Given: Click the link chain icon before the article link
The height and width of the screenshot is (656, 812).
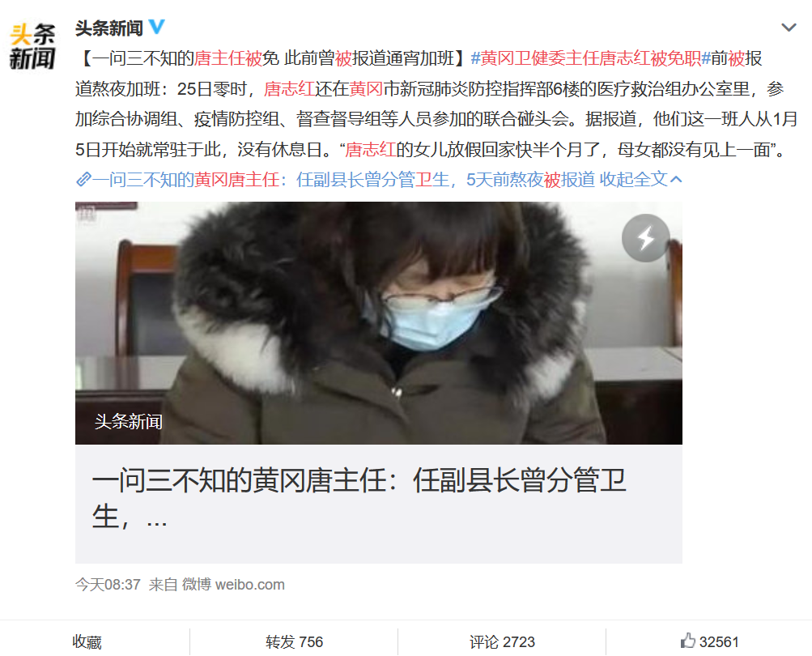Looking at the screenshot, I should coord(83,179).
